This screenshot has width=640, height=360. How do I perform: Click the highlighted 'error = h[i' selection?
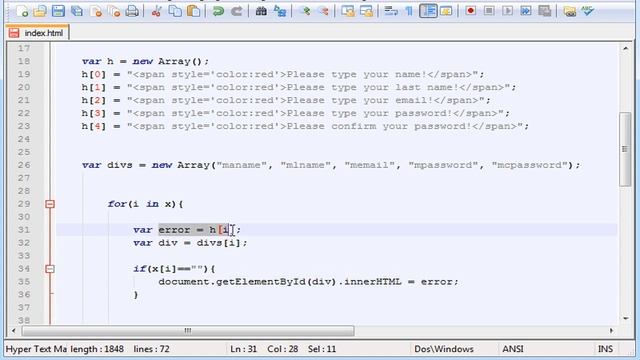tap(193, 230)
